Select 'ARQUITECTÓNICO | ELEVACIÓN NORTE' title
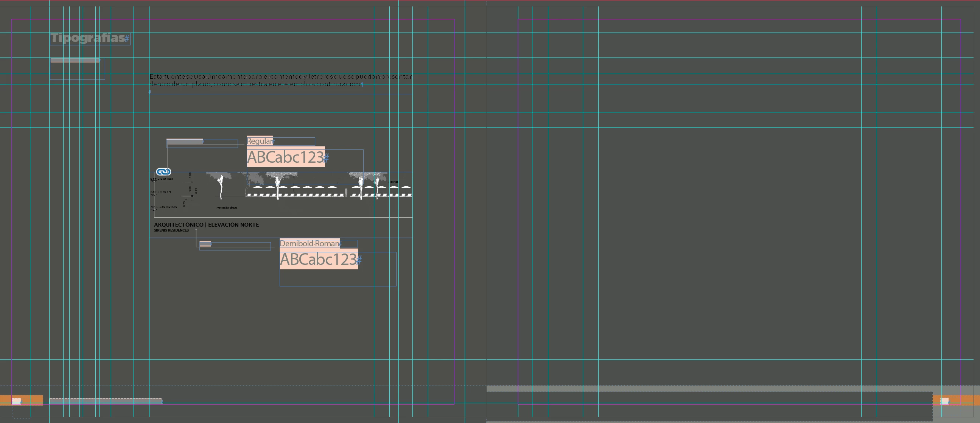 (x=206, y=225)
